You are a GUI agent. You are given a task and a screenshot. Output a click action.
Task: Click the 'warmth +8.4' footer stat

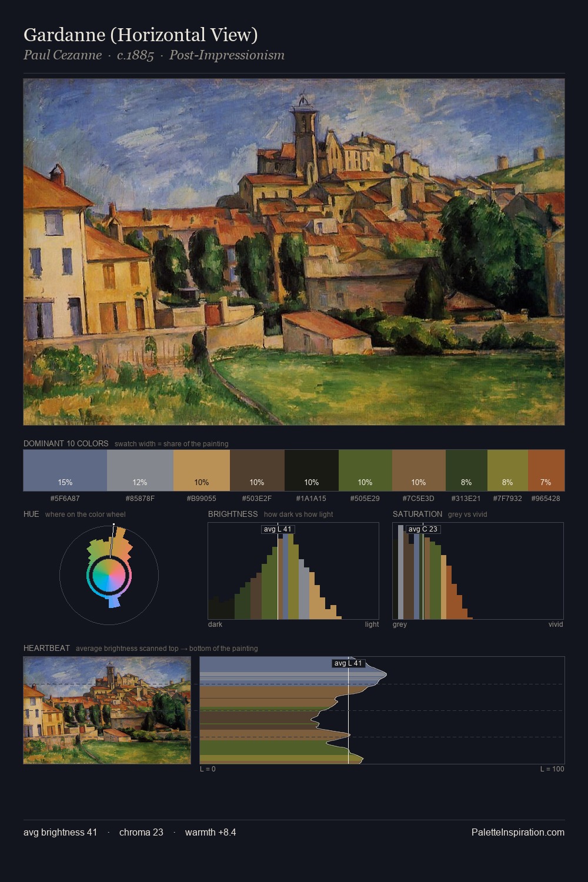(211, 832)
